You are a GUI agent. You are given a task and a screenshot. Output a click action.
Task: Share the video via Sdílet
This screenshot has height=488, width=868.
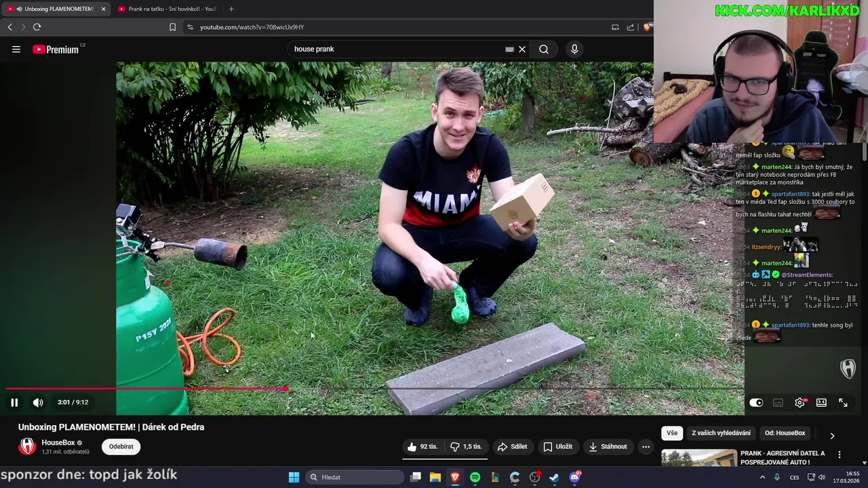coord(512,447)
